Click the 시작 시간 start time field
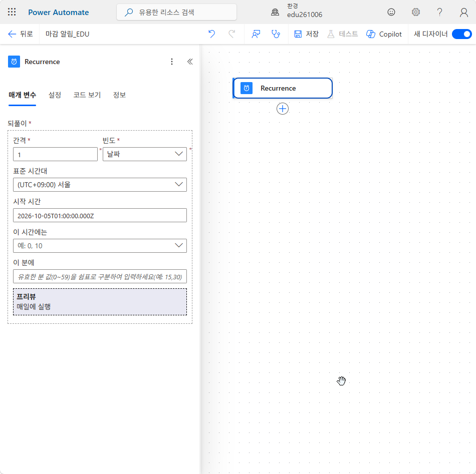 [x=100, y=215]
